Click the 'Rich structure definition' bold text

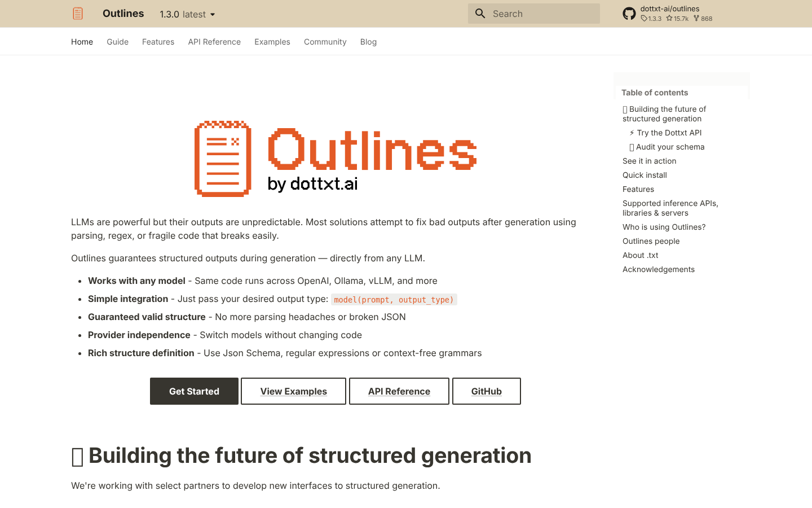[141, 353]
